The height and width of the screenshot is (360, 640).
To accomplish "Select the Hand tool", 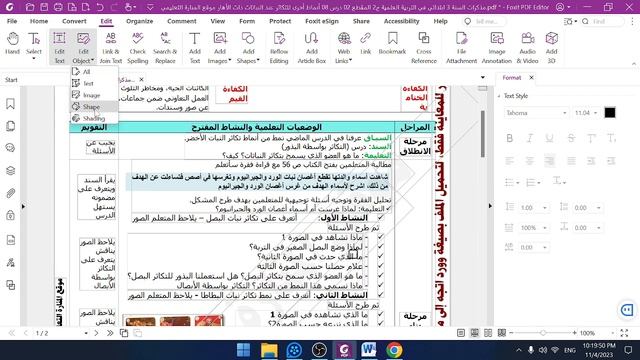I will [x=13, y=43].
